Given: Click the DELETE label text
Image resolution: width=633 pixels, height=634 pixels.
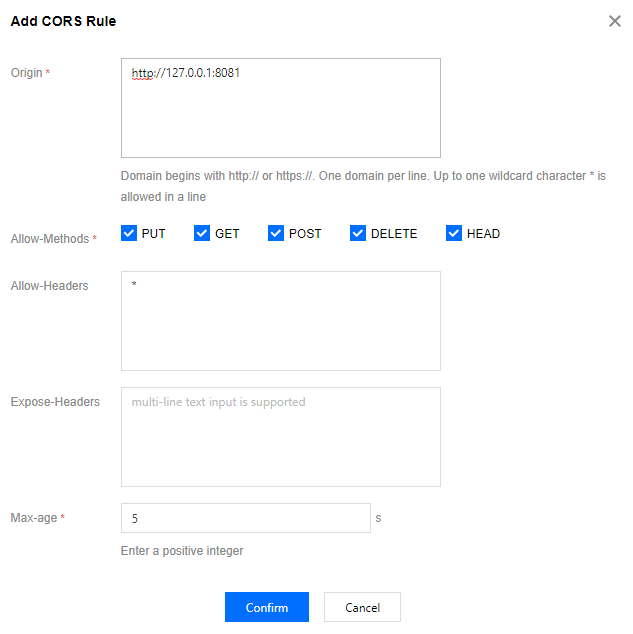Looking at the screenshot, I should (394, 234).
